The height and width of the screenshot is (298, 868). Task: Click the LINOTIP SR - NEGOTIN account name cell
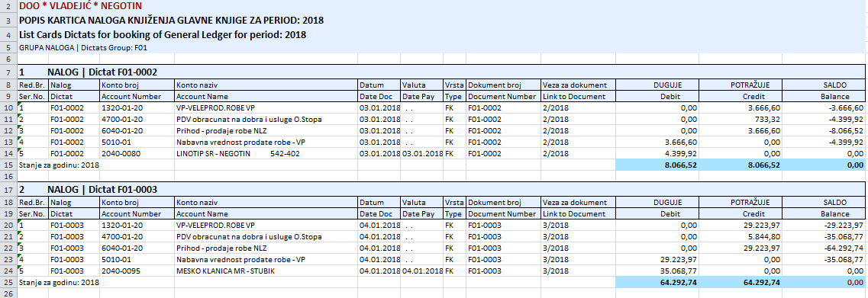266,154
